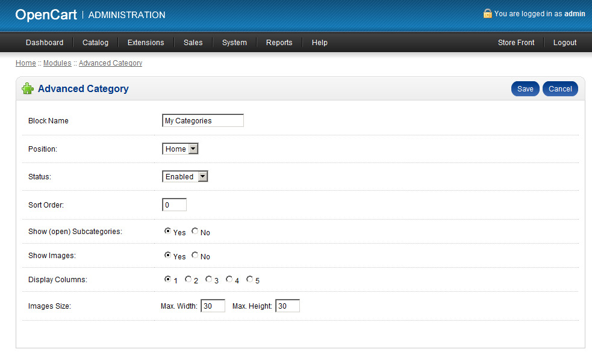The height and width of the screenshot is (364, 592).
Task: Save the Advanced Category settings
Action: coord(525,88)
